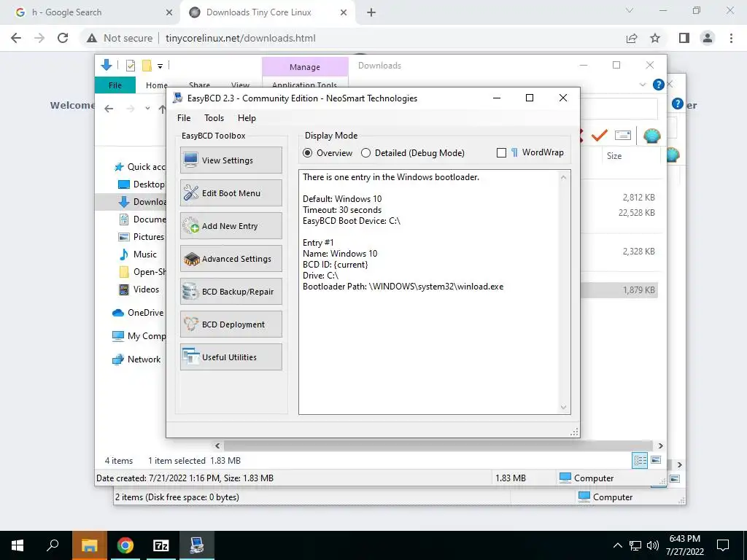
Task: Click Explorer horizontal scrollbar left arrow
Action: pos(217,446)
